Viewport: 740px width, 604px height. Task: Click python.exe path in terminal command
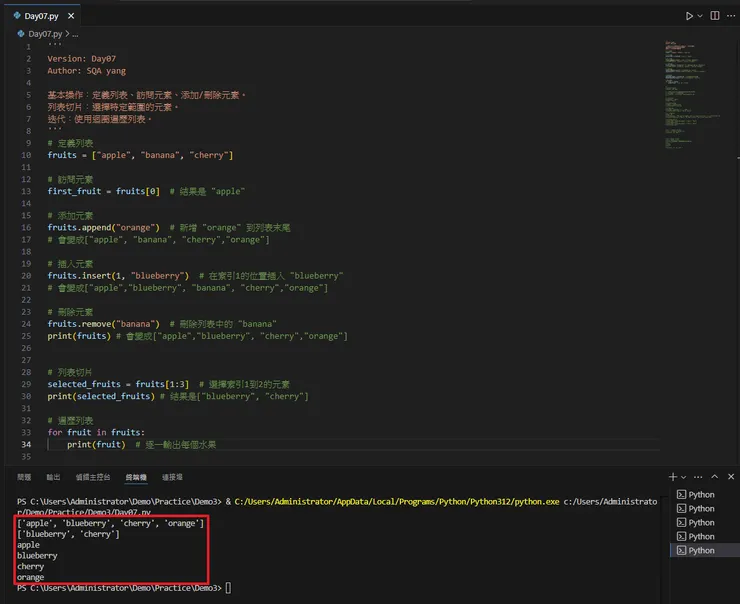tap(396, 502)
